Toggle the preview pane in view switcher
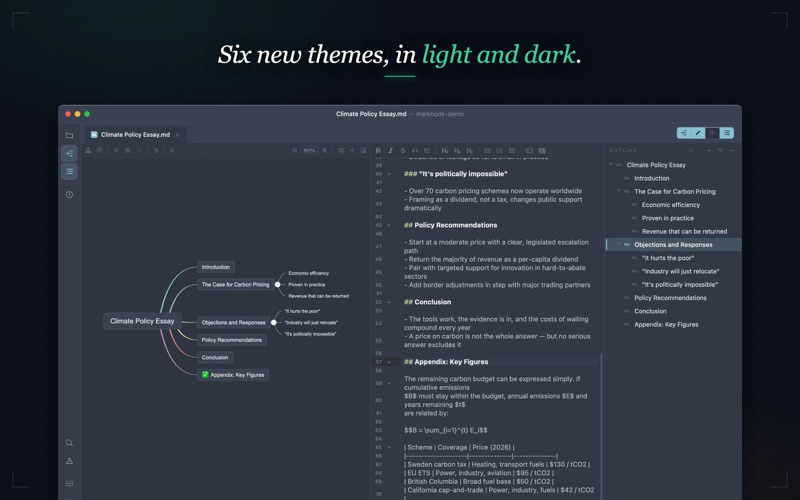 [x=712, y=133]
